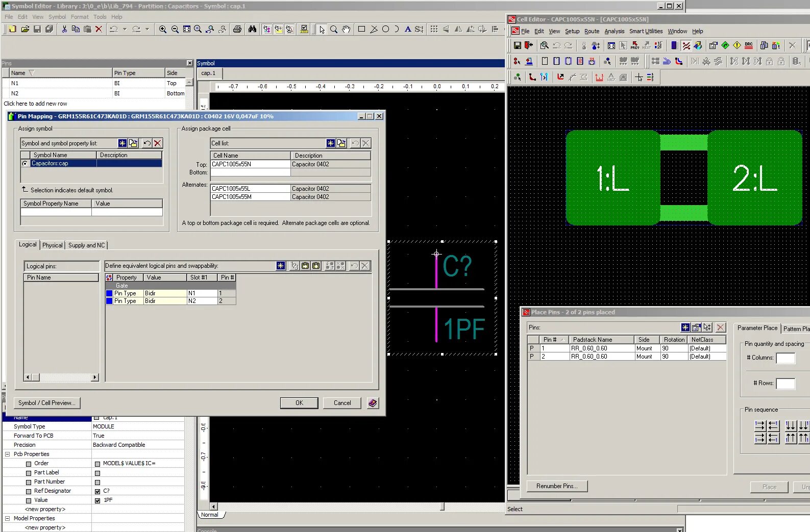This screenshot has width=810, height=532.
Task: Open Route menu in Cell Editor
Action: [592, 31]
